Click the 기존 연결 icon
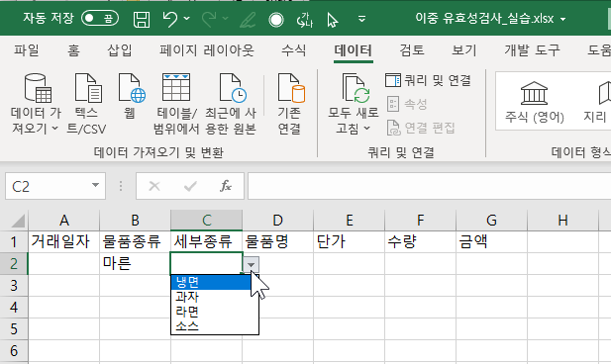Screen dimensions: 611x364 coord(290,88)
